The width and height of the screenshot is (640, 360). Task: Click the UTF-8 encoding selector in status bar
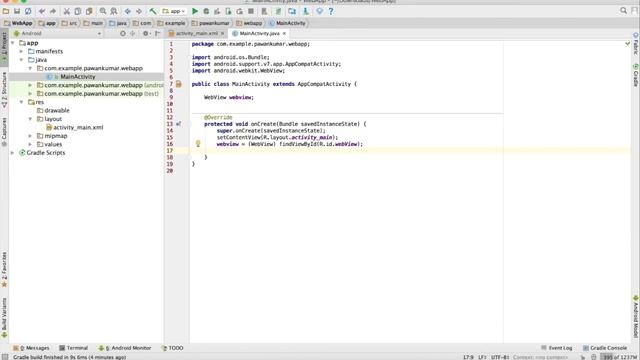tap(500, 357)
